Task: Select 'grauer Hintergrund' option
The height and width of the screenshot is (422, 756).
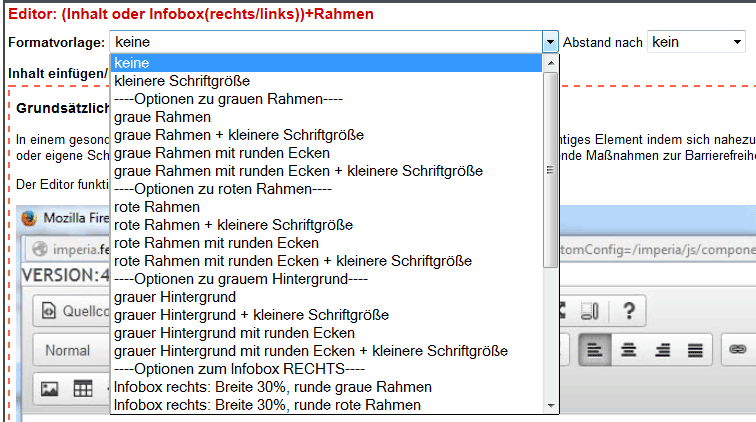Action: coord(326,297)
